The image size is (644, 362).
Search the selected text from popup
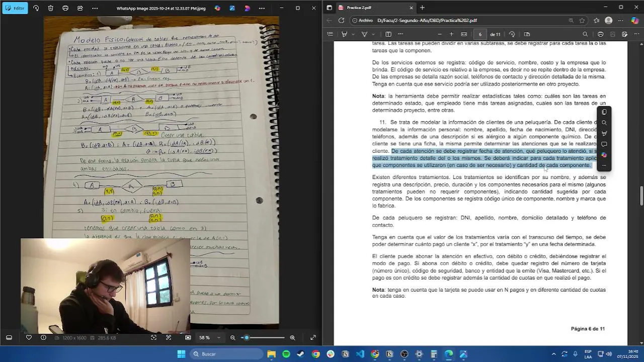(x=604, y=123)
